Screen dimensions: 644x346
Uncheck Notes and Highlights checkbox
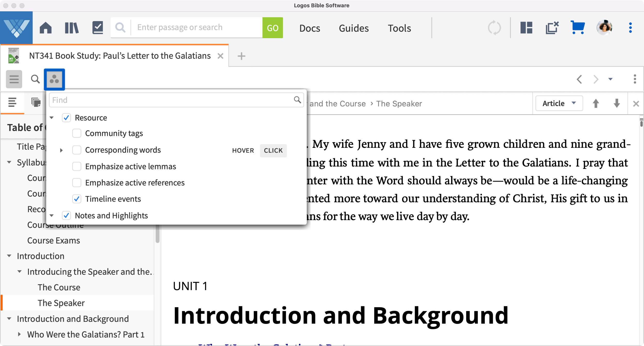[66, 215]
